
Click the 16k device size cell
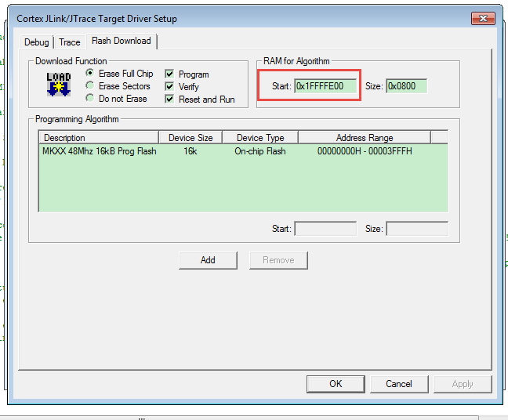pyautogui.click(x=190, y=151)
